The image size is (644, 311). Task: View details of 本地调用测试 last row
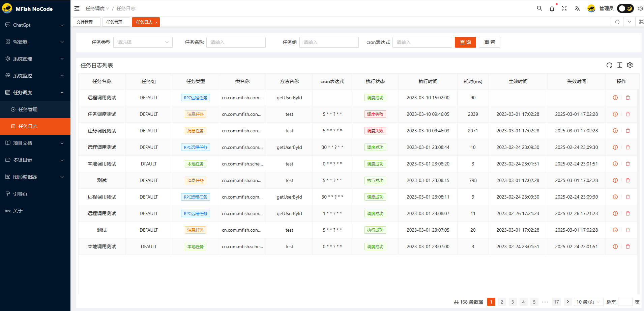pyautogui.click(x=615, y=247)
